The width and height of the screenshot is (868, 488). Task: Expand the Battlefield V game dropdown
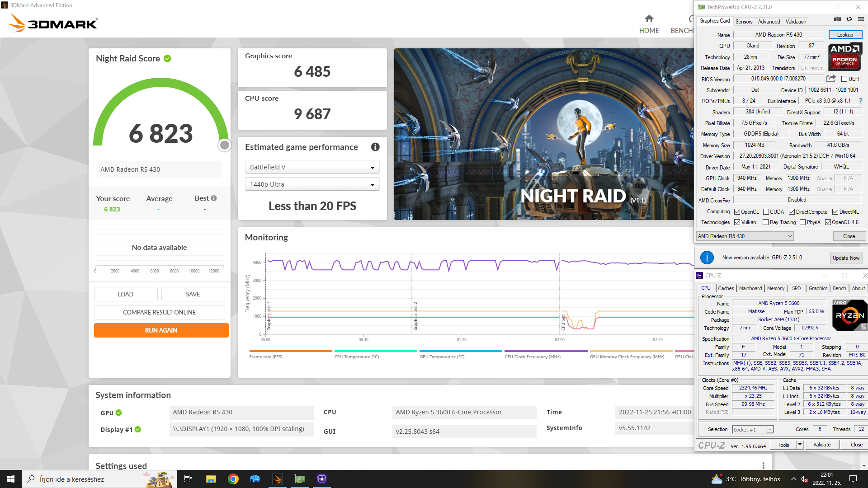coord(312,167)
